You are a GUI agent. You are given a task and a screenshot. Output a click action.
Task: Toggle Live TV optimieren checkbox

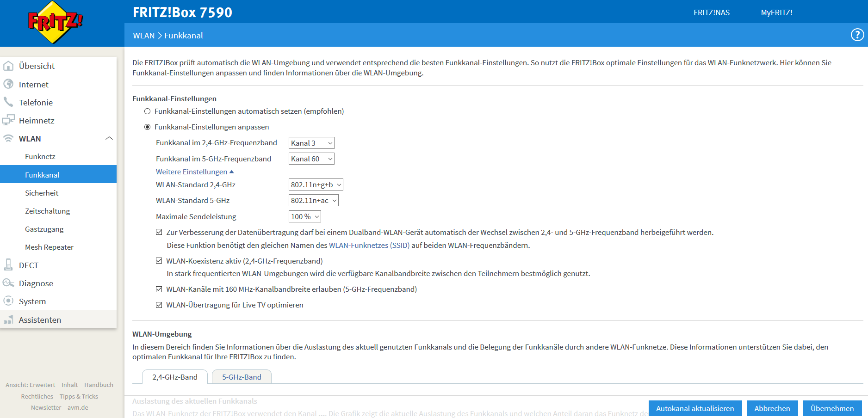pos(159,305)
